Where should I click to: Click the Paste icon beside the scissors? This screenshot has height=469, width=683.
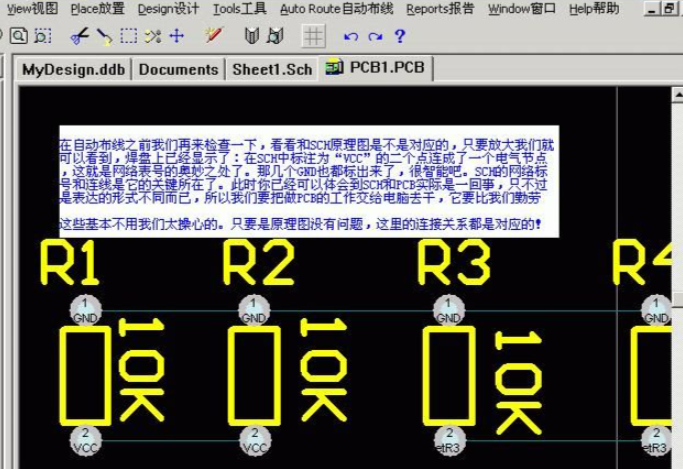(x=104, y=36)
